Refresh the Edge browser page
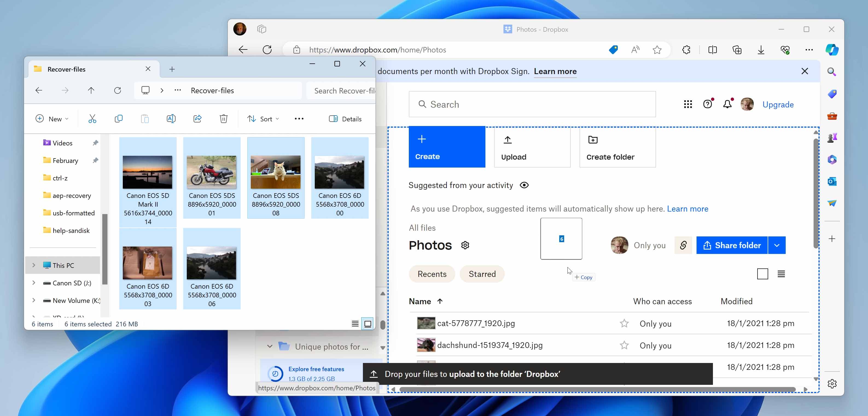Image resolution: width=868 pixels, height=416 pixels. tap(267, 50)
